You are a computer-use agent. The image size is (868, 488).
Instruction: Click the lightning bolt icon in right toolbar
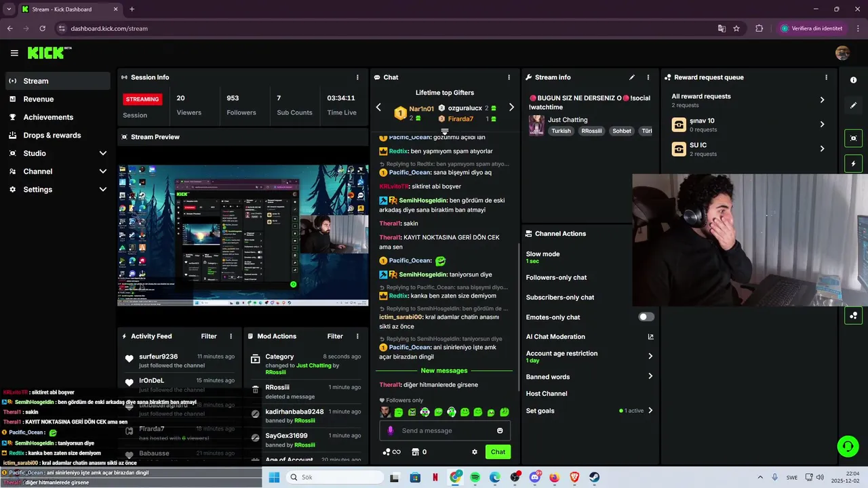853,163
